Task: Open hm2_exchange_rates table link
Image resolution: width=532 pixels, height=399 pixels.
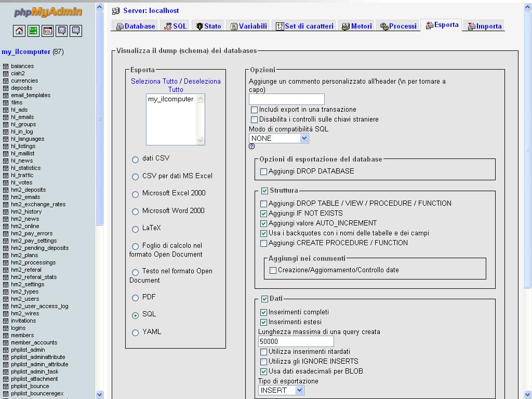Action: (x=38, y=204)
